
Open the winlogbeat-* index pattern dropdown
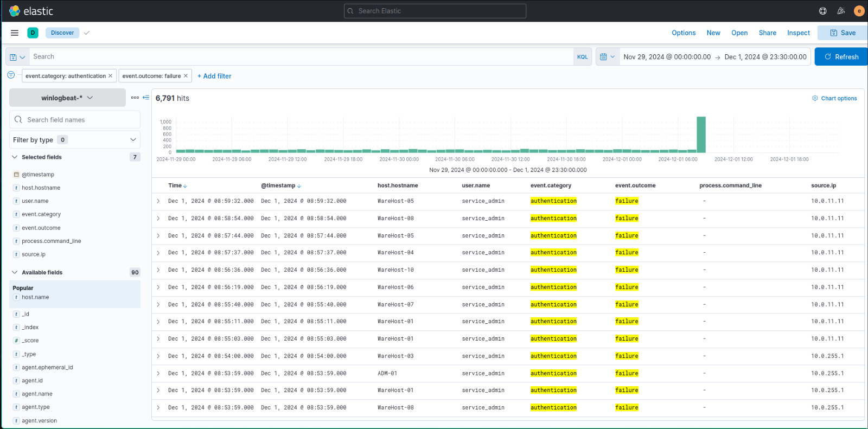point(67,98)
